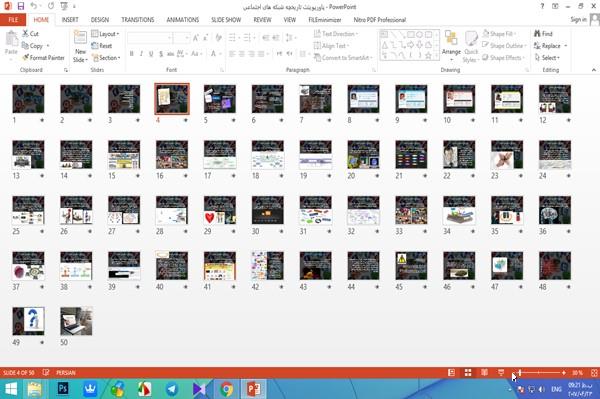Toggle bold formatting in Font group
Image resolution: width=600 pixels, height=399 pixels.
[132, 54]
